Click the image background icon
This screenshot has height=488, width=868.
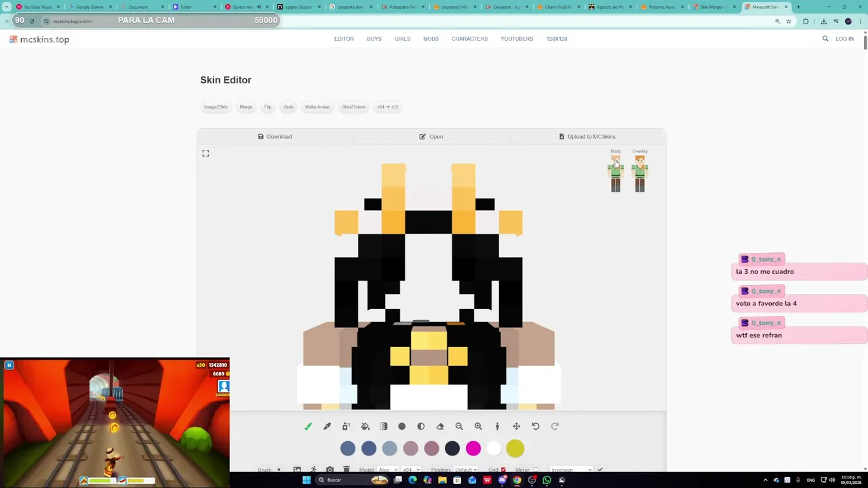pyautogui.click(x=297, y=469)
